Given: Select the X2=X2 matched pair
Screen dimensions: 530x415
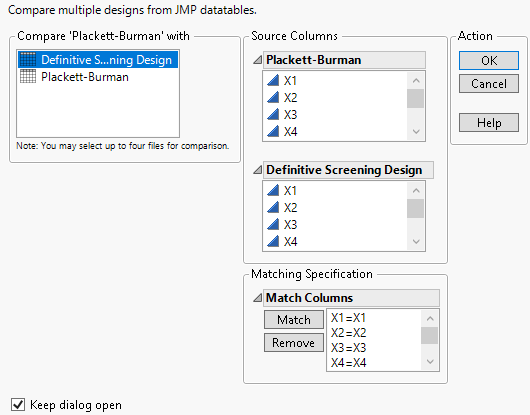Looking at the screenshot, I should point(348,333).
